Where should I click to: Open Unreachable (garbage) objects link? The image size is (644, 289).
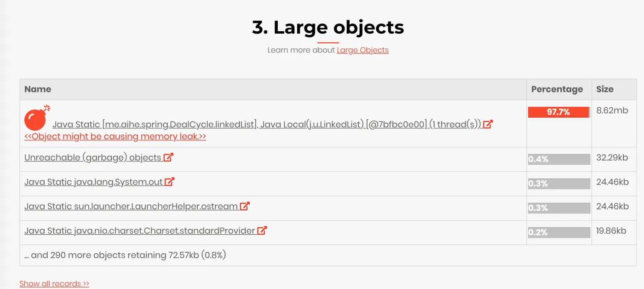click(92, 158)
